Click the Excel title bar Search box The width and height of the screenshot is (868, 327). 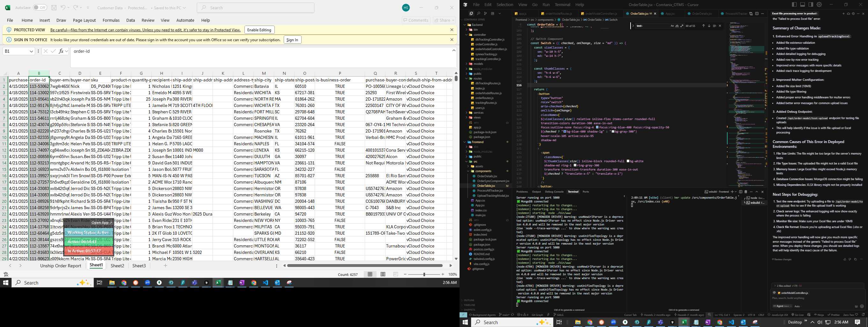pyautogui.click(x=255, y=8)
